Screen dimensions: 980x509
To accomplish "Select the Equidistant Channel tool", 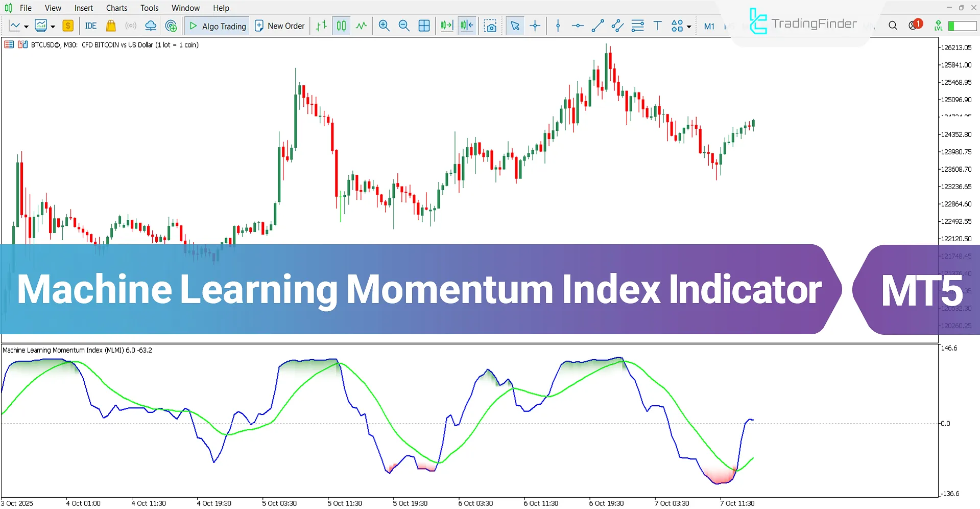I will 617,26.
